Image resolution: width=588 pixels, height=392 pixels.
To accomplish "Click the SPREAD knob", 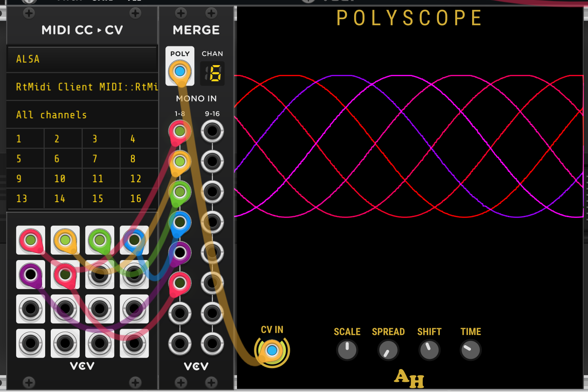I will point(388,350).
